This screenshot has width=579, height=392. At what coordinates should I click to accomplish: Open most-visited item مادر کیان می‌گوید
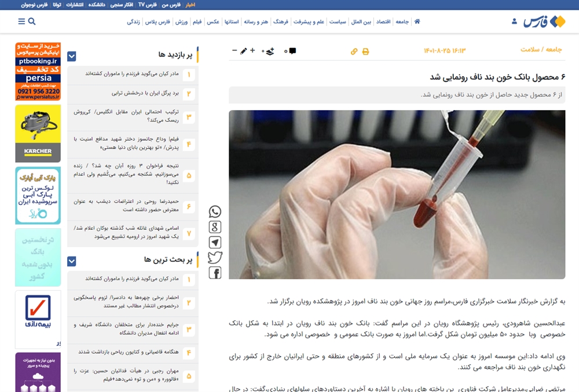tap(132, 74)
